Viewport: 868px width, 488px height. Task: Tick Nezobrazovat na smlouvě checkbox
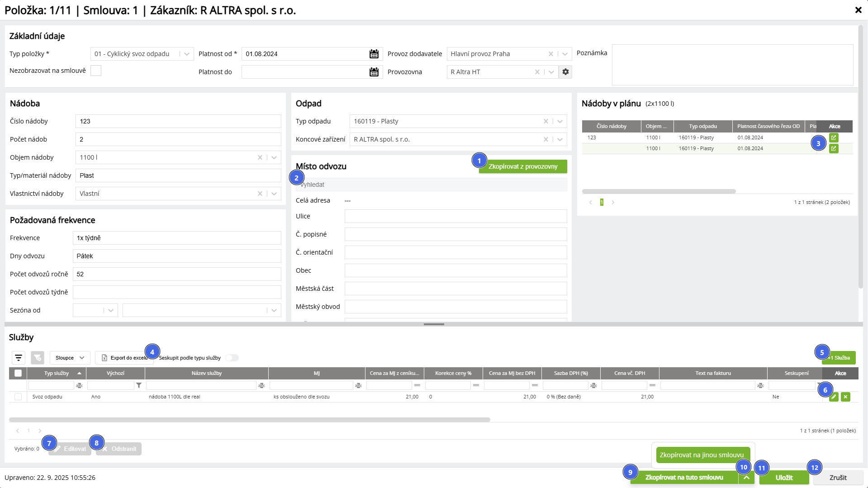96,71
